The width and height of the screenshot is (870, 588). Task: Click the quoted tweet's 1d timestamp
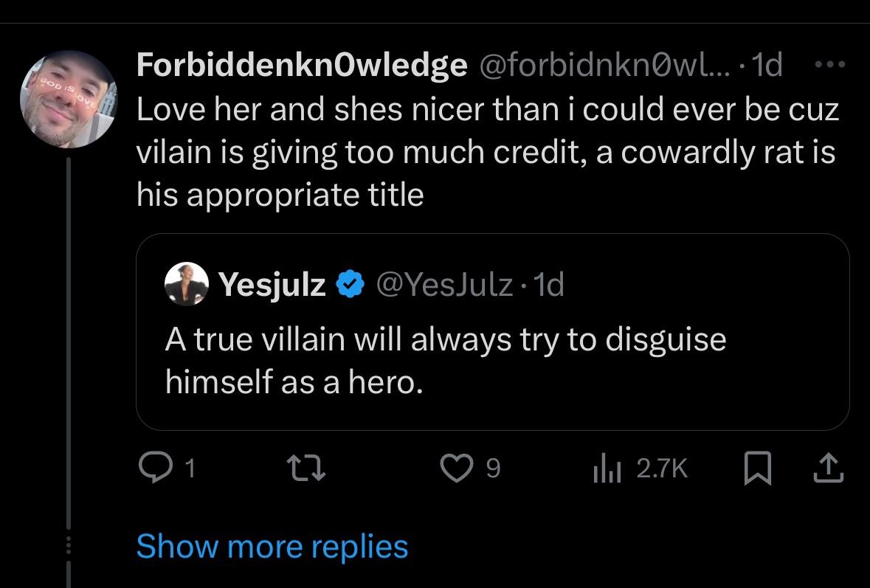(548, 284)
